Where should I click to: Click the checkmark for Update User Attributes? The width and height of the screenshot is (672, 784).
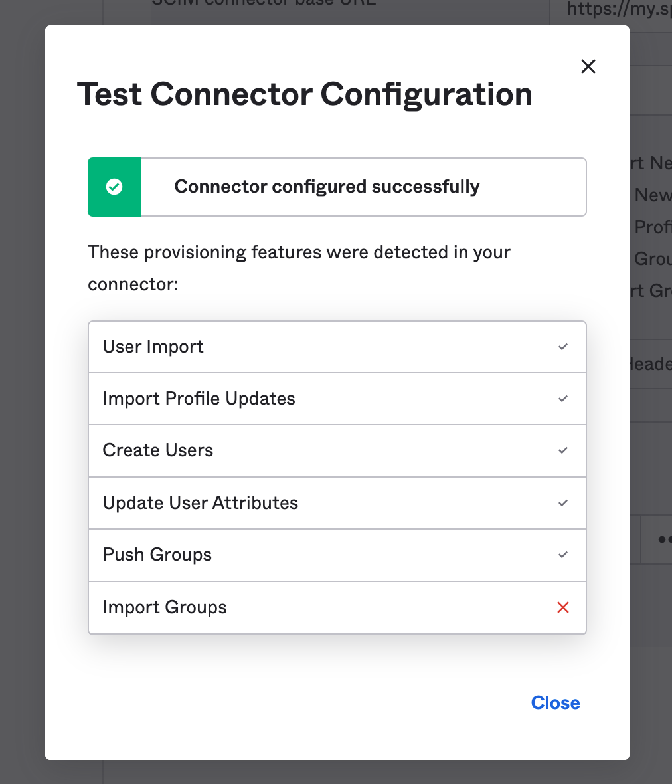(x=563, y=503)
